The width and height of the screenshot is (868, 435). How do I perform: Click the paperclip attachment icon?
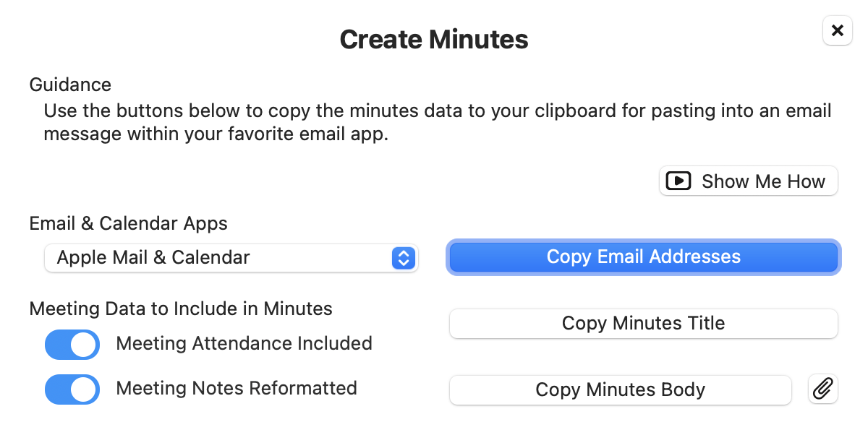(822, 390)
